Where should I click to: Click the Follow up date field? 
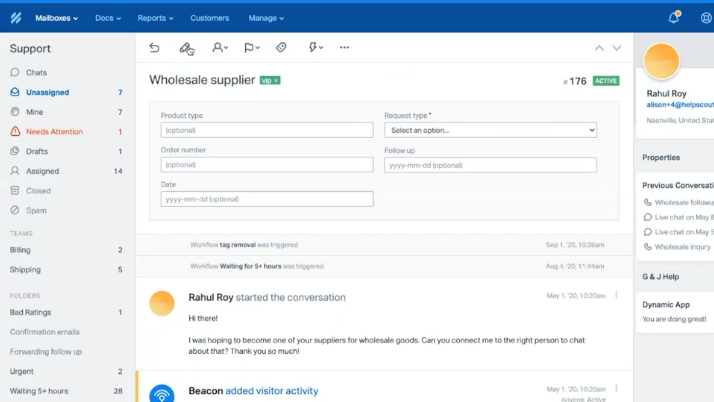point(490,165)
